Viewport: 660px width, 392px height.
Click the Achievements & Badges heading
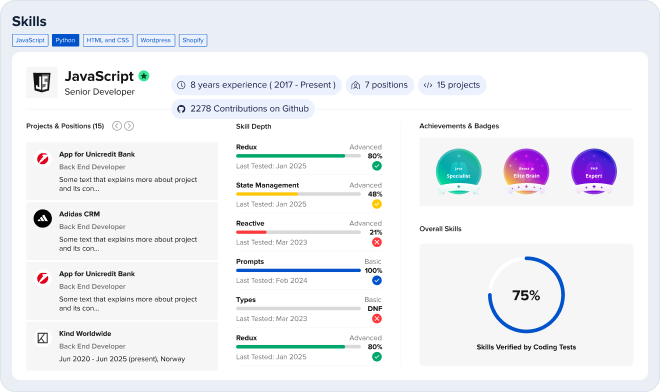click(x=459, y=126)
